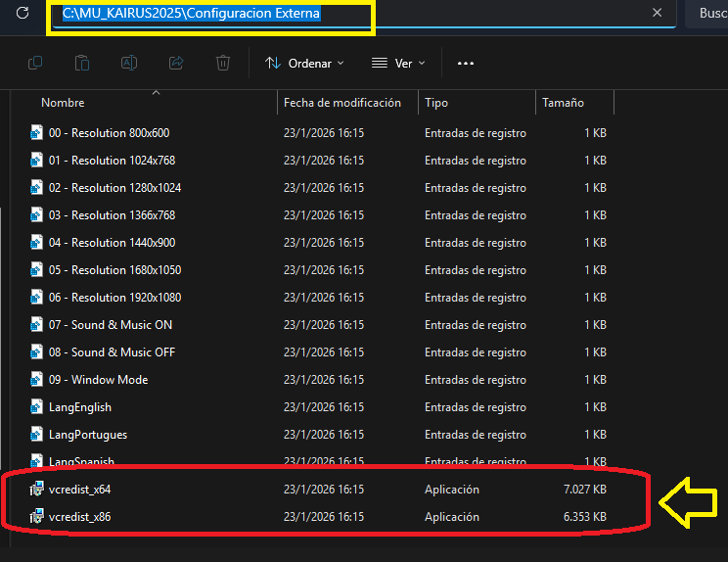The height and width of the screenshot is (562, 728).
Task: Click the address bar path field
Action: tap(440, 14)
